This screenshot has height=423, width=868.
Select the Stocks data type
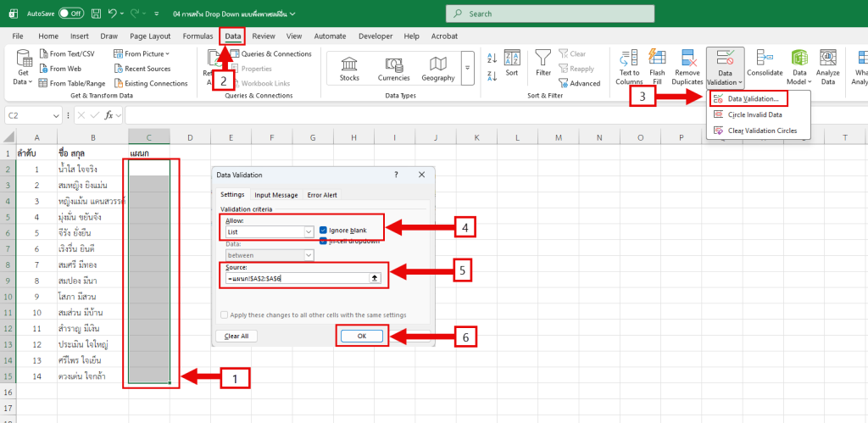(x=349, y=69)
